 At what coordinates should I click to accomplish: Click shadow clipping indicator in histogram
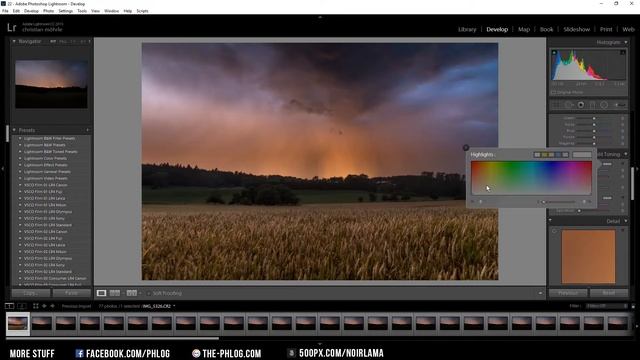click(x=554, y=53)
